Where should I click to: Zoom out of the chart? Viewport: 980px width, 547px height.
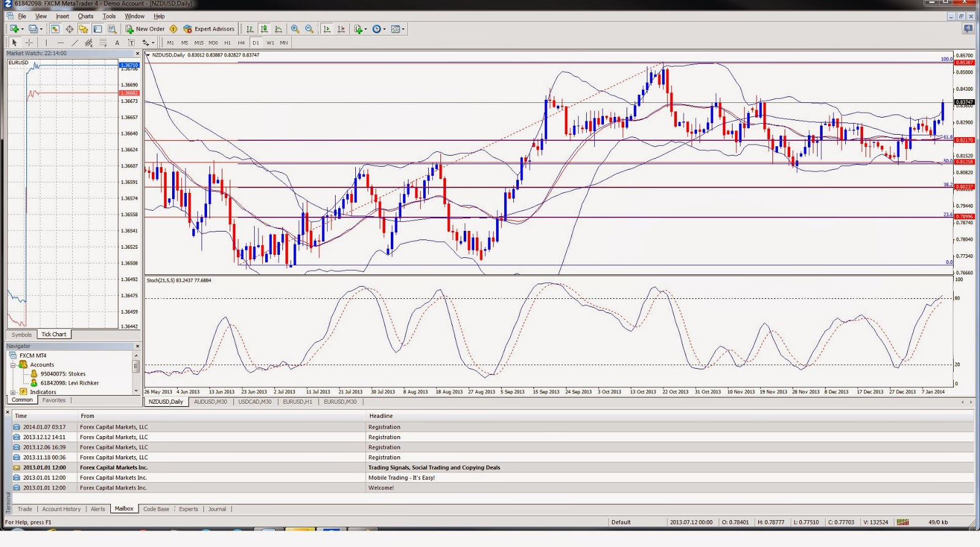[x=309, y=29]
